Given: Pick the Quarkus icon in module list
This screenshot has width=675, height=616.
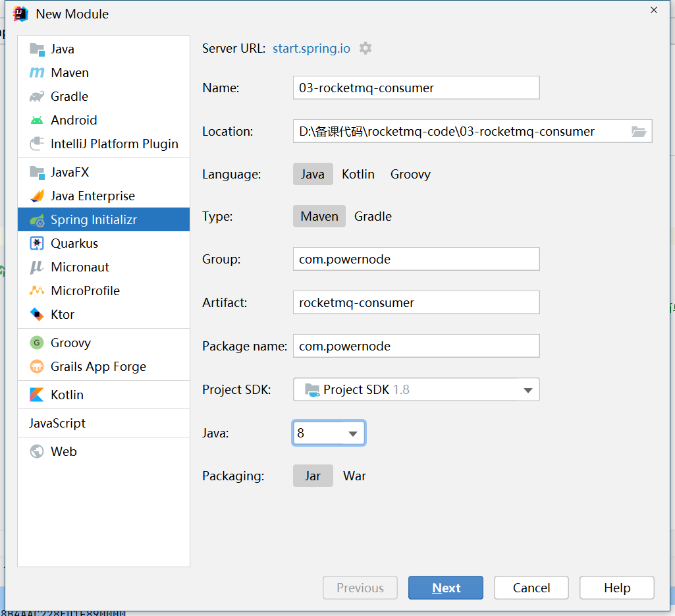Looking at the screenshot, I should [x=37, y=244].
